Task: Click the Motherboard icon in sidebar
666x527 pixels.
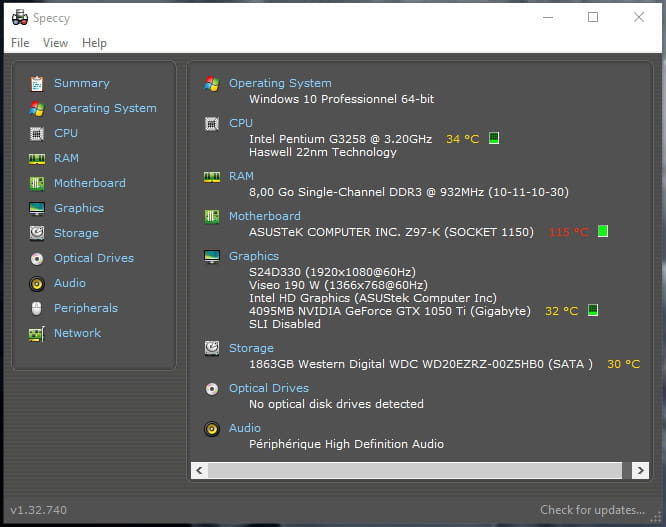Action: [x=37, y=183]
